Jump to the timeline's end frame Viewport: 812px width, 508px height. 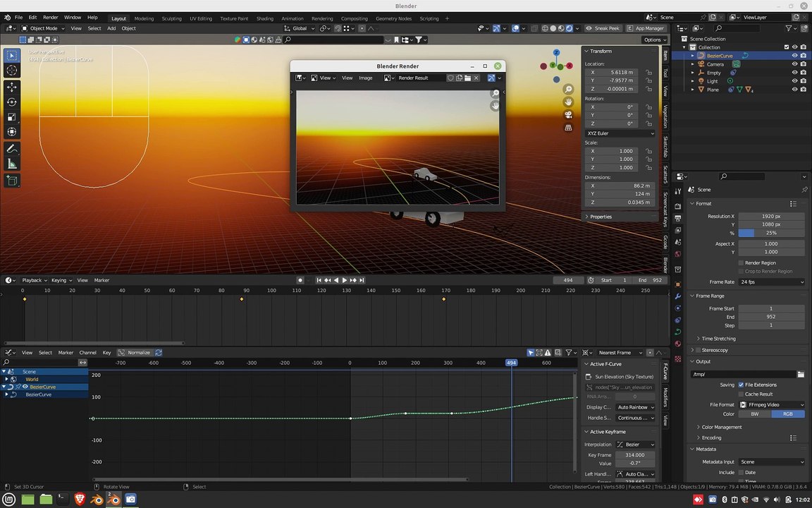pos(362,280)
